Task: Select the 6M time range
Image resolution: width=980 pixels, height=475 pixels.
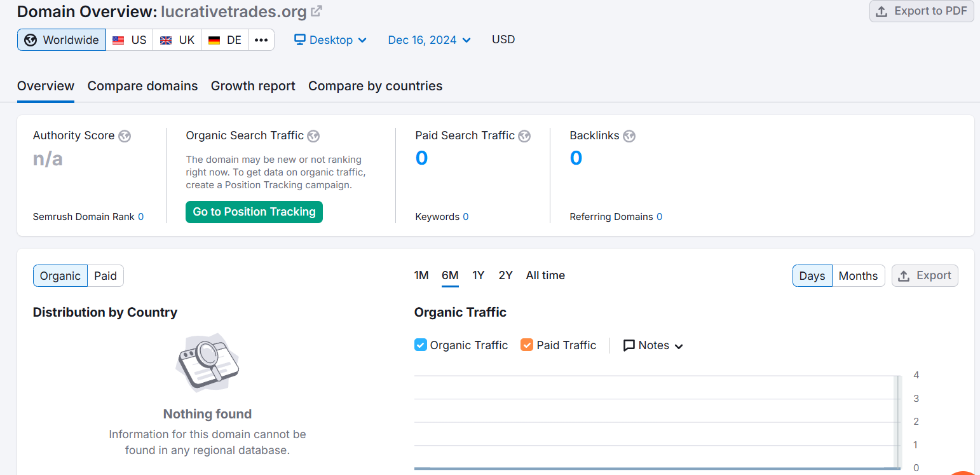Action: click(450, 275)
